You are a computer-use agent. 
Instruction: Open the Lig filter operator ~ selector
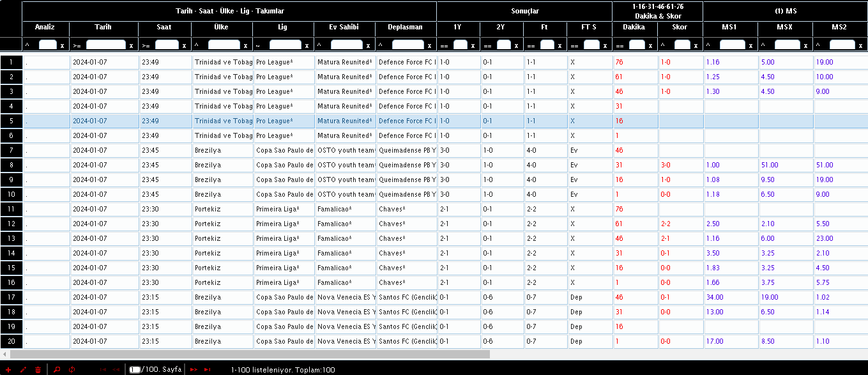[258, 45]
